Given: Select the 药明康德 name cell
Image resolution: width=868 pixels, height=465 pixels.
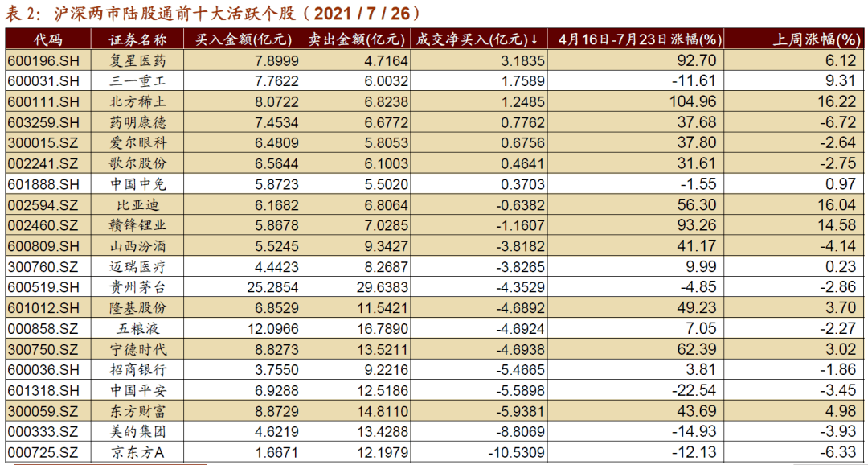Looking at the screenshot, I should 138,122.
